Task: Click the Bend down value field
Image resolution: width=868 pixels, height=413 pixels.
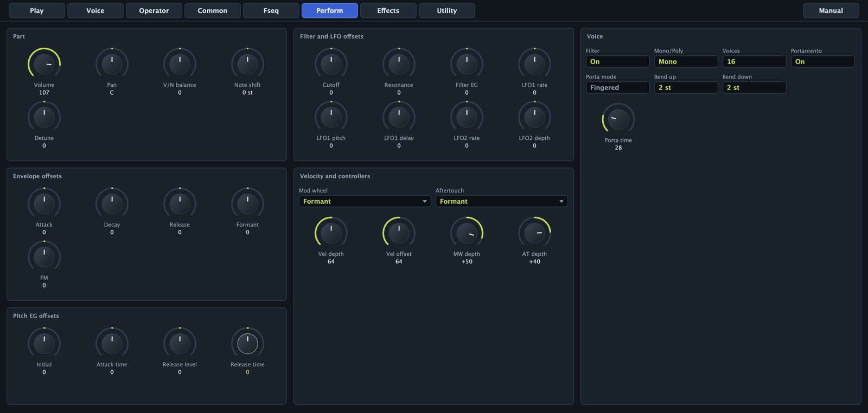Action: (754, 88)
